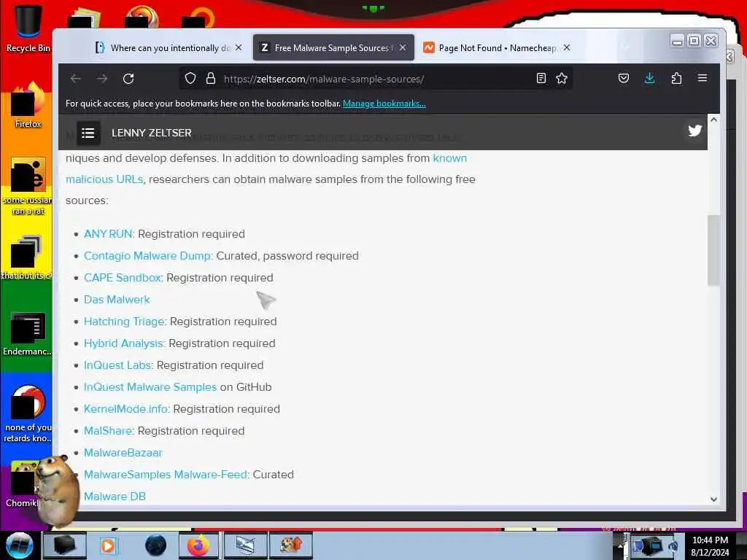
Task: Open the Lenny Zeltser site menu icon
Action: (88, 133)
